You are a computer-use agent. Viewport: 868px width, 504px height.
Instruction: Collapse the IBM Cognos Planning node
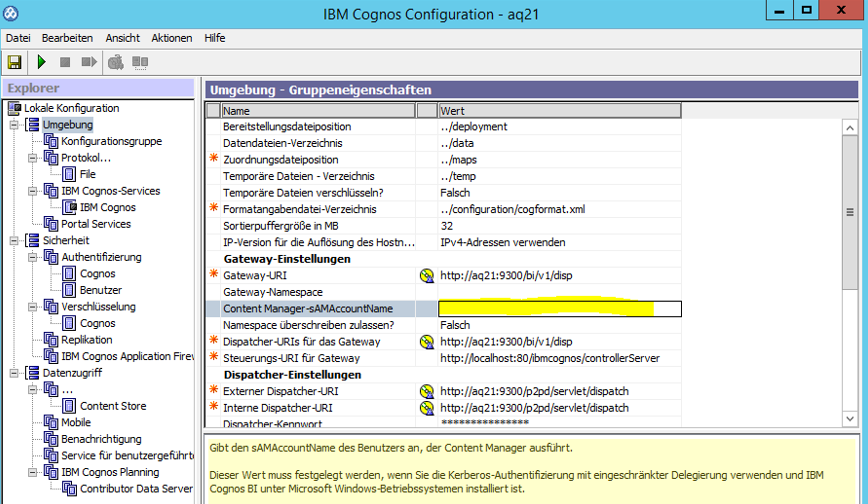[33, 473]
